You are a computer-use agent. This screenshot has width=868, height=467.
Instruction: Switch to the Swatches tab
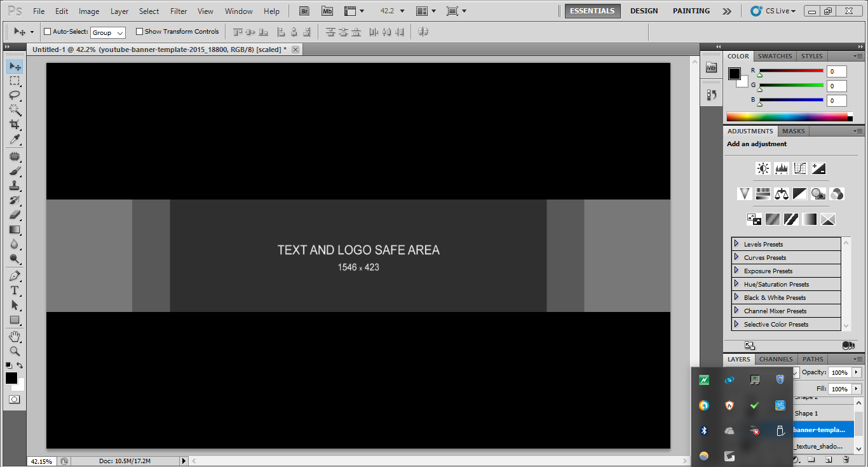[x=775, y=56]
